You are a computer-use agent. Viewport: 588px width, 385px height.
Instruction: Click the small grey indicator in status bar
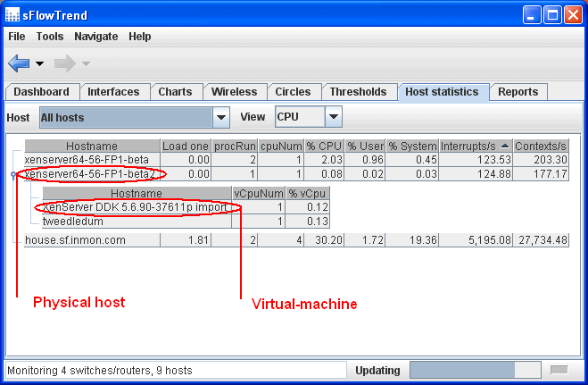coord(559,370)
